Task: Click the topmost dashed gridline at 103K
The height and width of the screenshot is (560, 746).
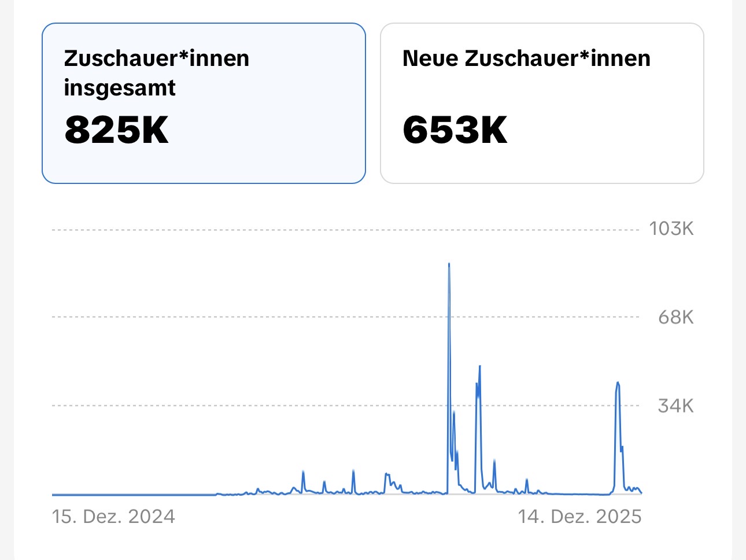Action: [x=289, y=230]
